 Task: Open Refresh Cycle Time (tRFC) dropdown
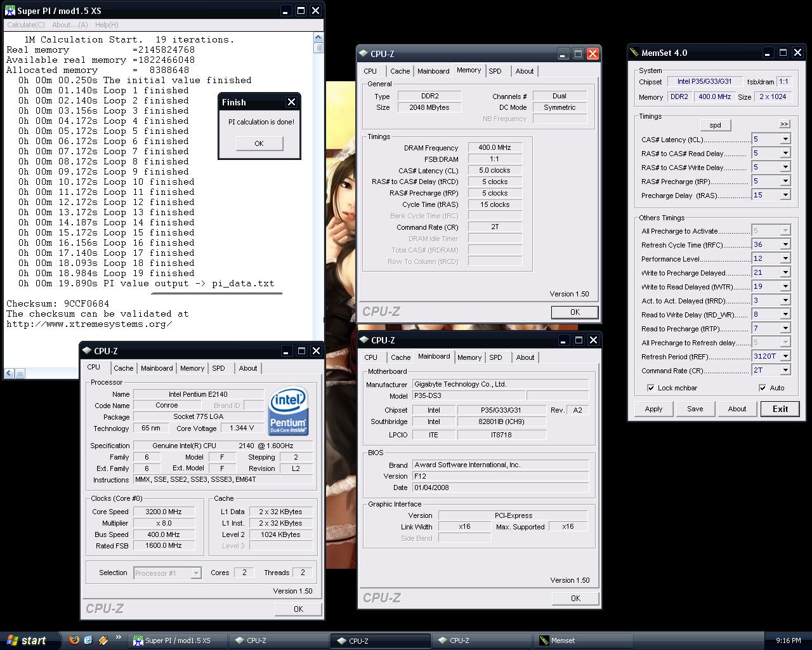785,244
